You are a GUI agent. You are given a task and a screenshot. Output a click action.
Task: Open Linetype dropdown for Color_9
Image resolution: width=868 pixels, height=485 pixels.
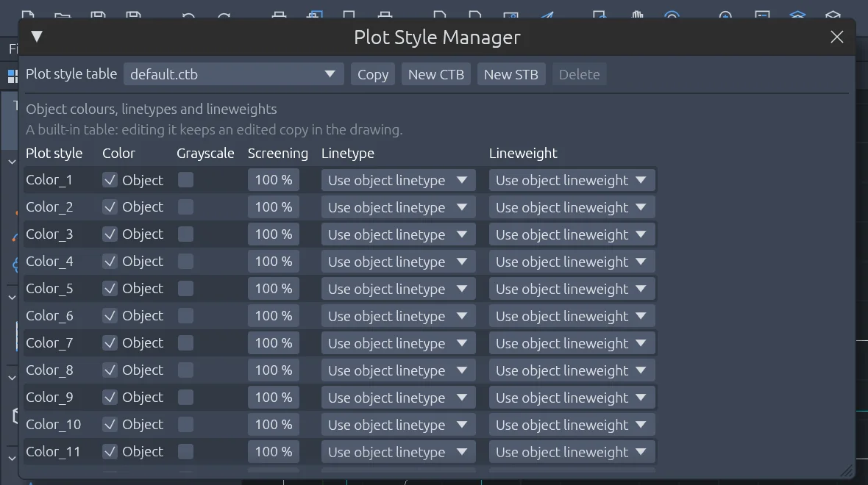coord(398,397)
